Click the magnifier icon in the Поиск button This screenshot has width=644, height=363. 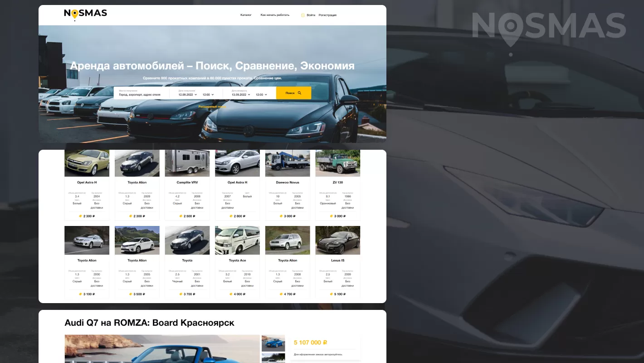point(299,93)
